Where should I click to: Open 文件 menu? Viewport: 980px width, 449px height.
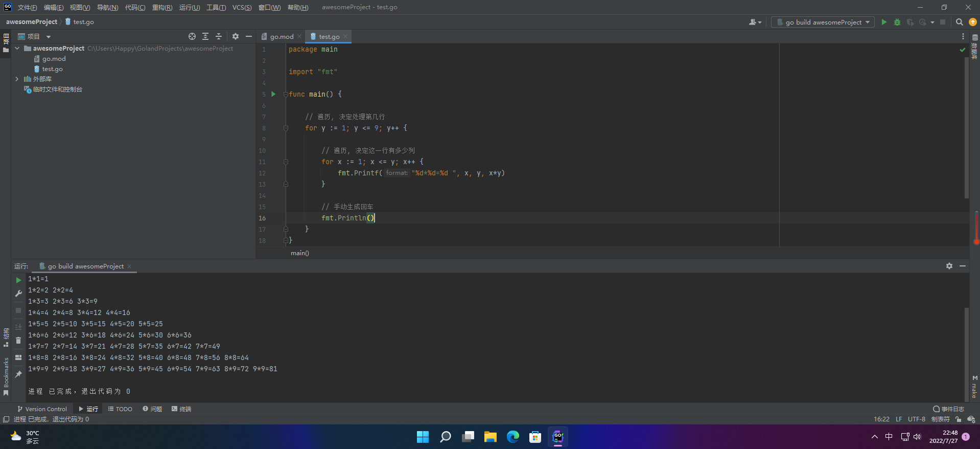pyautogui.click(x=27, y=7)
